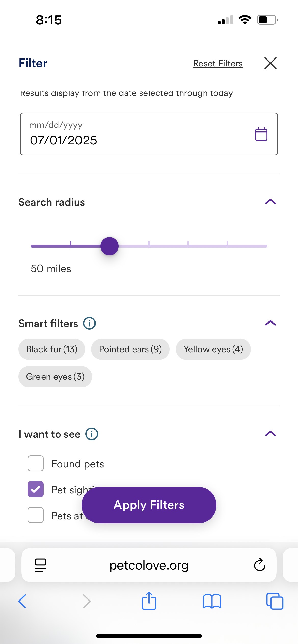Tap the Smart filters info icon
The height and width of the screenshot is (644, 298).
tap(89, 324)
